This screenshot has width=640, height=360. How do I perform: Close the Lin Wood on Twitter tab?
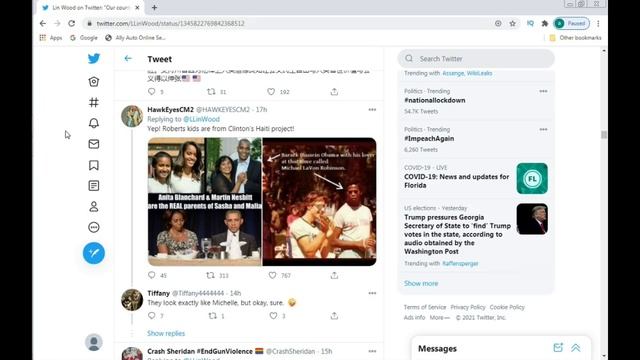pyautogui.click(x=137, y=7)
